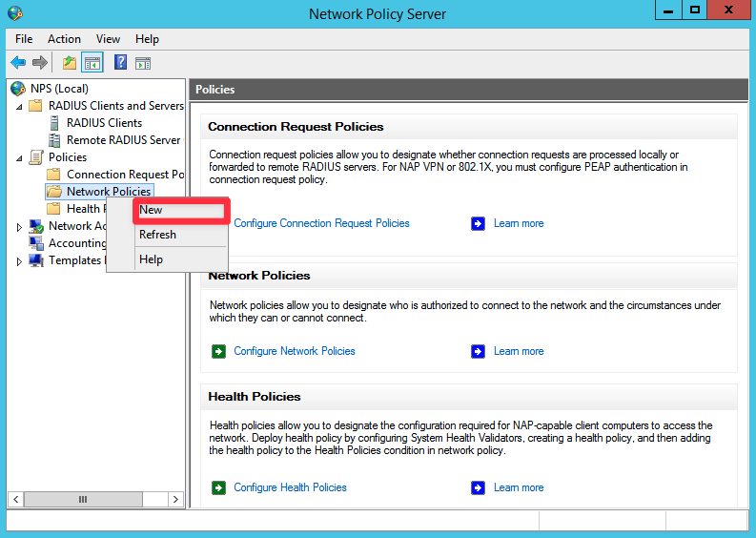Toggle the Show/Hide Console Tree icon
Viewport: 756px width, 538px height.
[92, 63]
